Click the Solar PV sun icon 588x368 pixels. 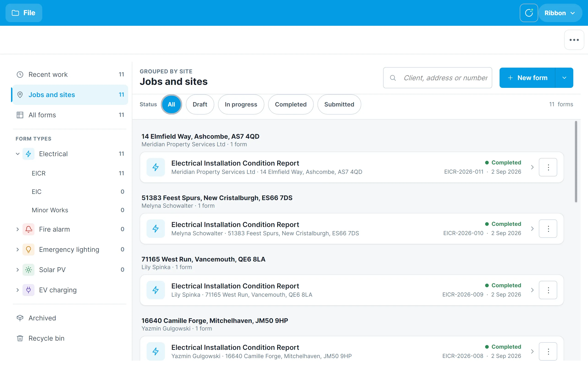coord(28,270)
